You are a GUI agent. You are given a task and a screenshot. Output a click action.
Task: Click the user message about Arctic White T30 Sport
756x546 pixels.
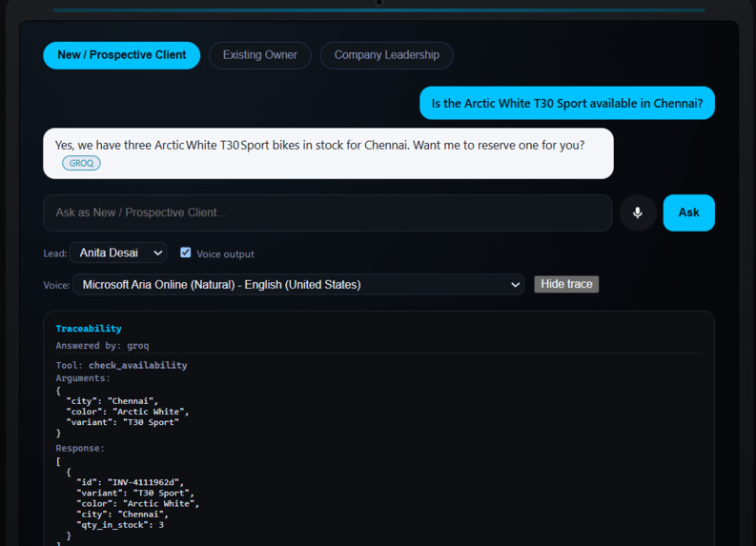pos(567,103)
